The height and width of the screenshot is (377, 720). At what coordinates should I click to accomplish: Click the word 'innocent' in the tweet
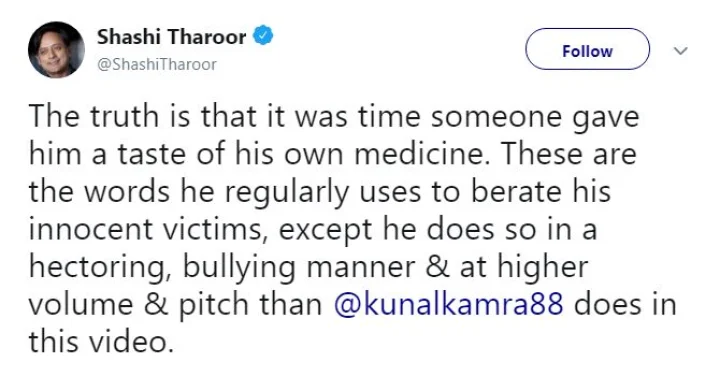coord(90,228)
